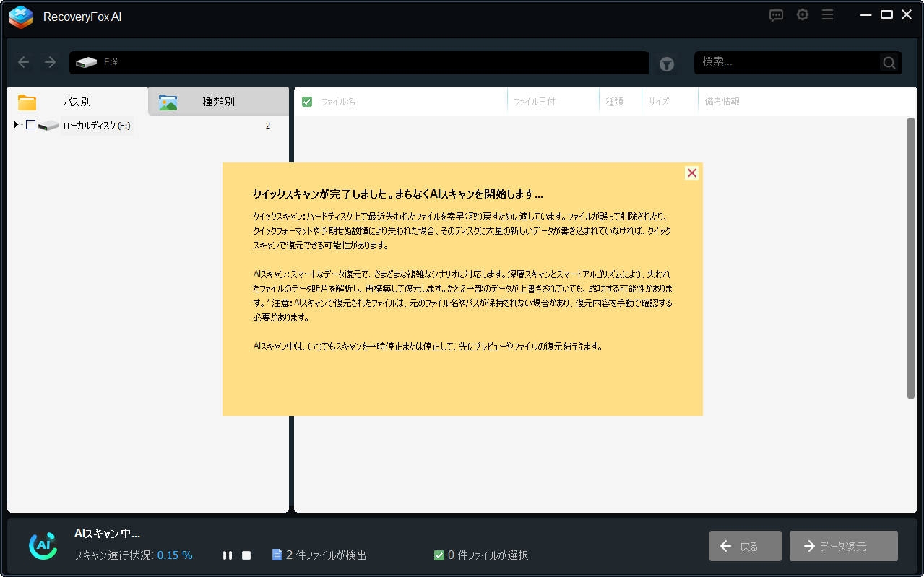Screen dimensions: 924x577
Task: Toggle the ローカルディスク (F:) checkbox
Action: point(30,125)
